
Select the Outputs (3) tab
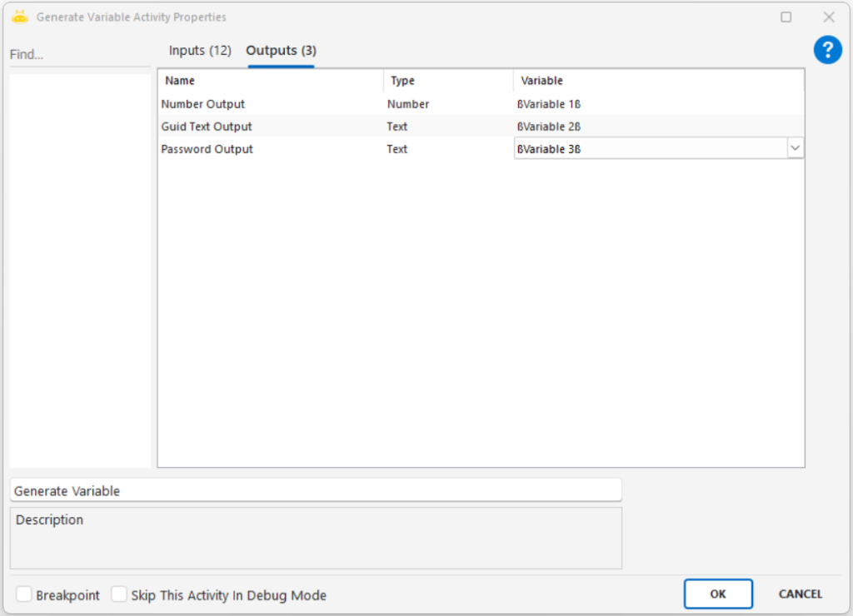pyautogui.click(x=281, y=51)
